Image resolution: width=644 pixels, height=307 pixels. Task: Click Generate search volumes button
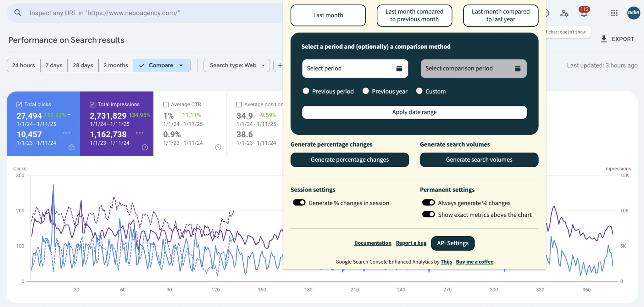pyautogui.click(x=479, y=160)
